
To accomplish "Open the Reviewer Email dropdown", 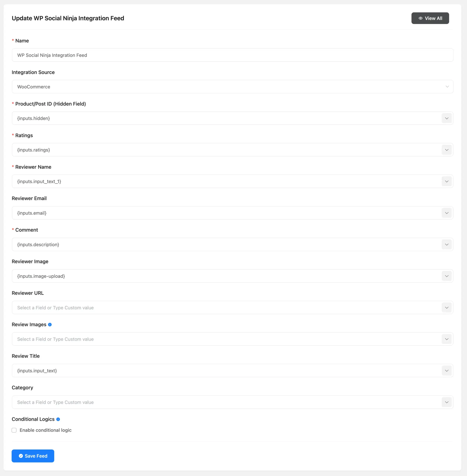I will (447, 213).
